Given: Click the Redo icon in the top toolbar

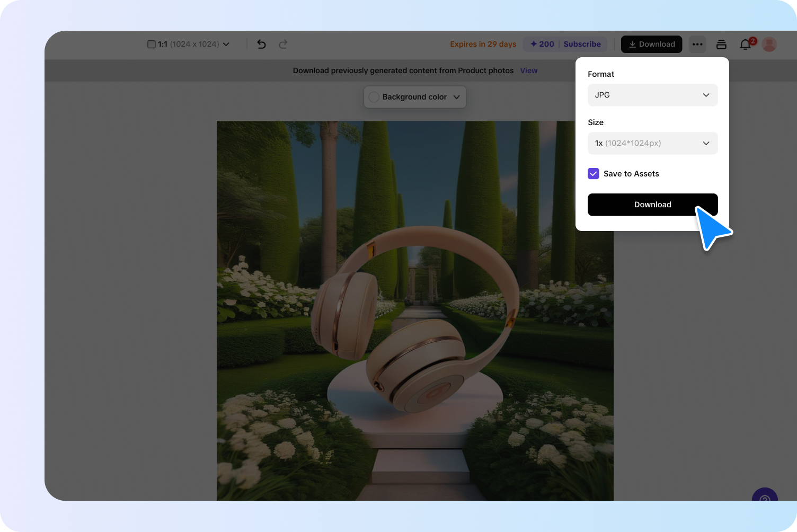Looking at the screenshot, I should coord(284,45).
